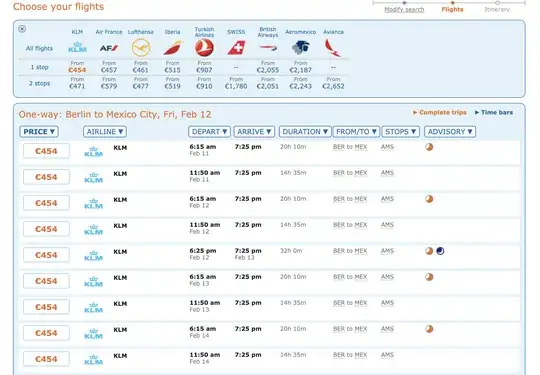The image size is (540, 375).
Task: Open the FROM/TO filter dropdown
Action: pyautogui.click(x=356, y=132)
